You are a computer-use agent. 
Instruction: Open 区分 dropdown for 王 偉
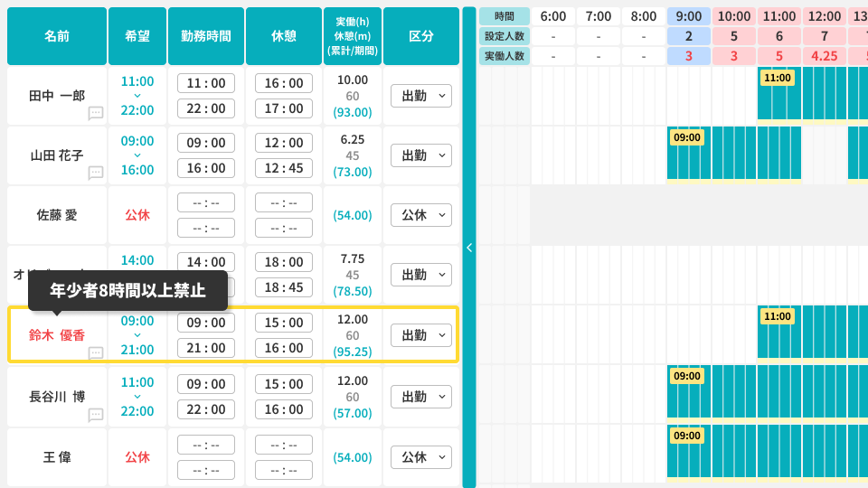(x=421, y=457)
